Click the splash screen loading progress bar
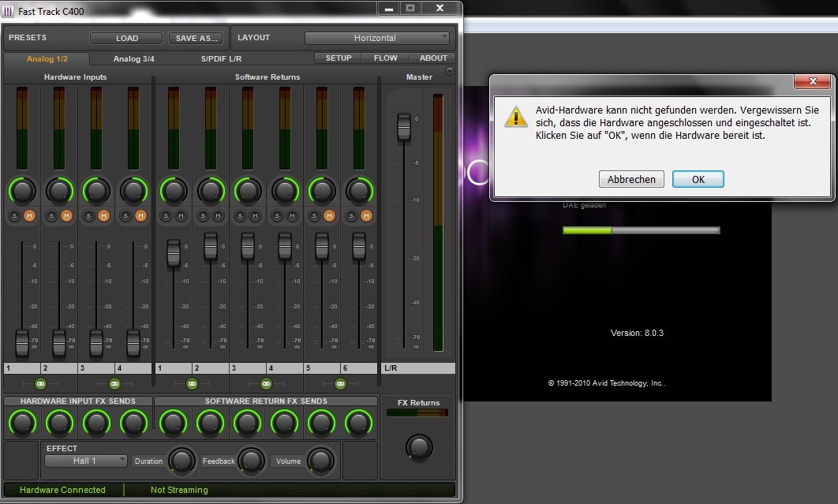This screenshot has height=504, width=838. coord(642,230)
